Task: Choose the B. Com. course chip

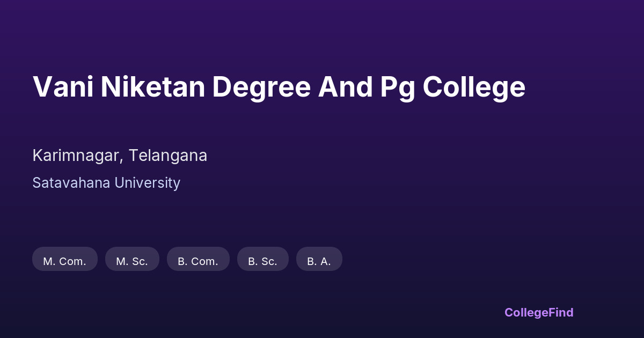Action: pos(198,261)
